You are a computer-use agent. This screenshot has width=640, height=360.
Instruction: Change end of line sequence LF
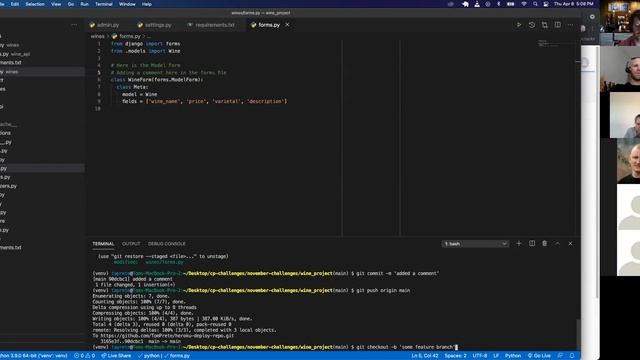pos(496,356)
